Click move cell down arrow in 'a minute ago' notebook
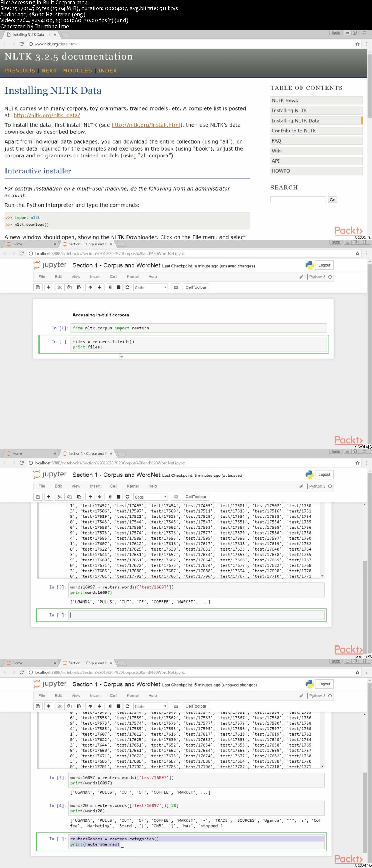372x868 pixels. click(100, 287)
